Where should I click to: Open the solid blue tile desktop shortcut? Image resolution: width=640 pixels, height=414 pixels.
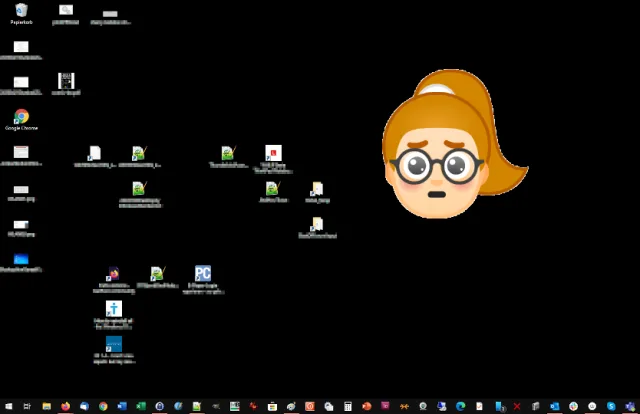click(114, 343)
